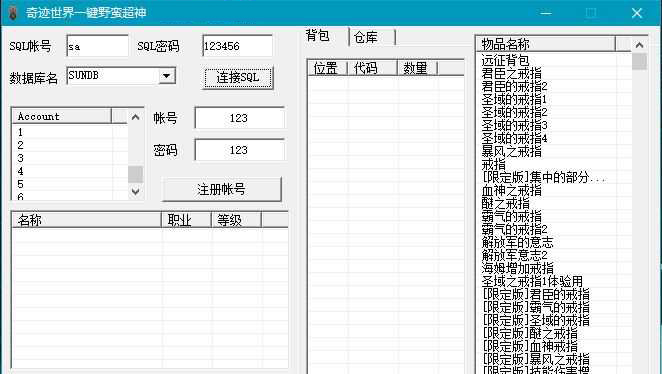Select item 君臣的戒指2
This screenshot has height=374, width=662.
click(514, 86)
